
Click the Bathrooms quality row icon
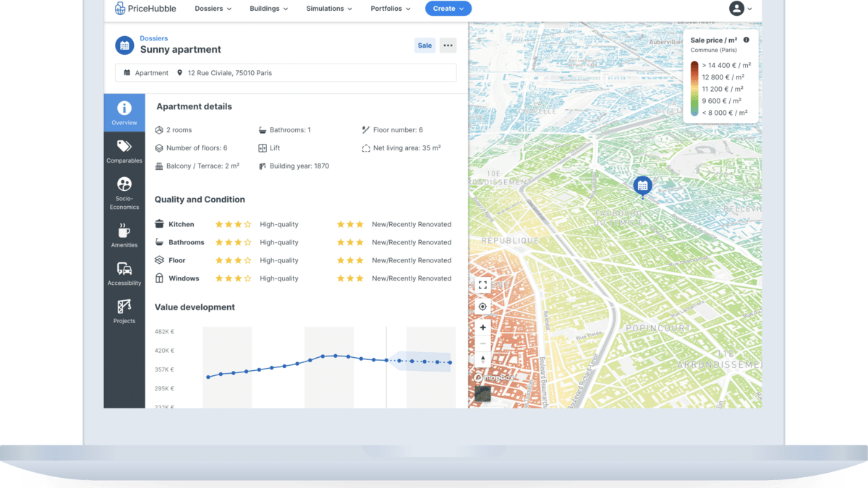160,242
